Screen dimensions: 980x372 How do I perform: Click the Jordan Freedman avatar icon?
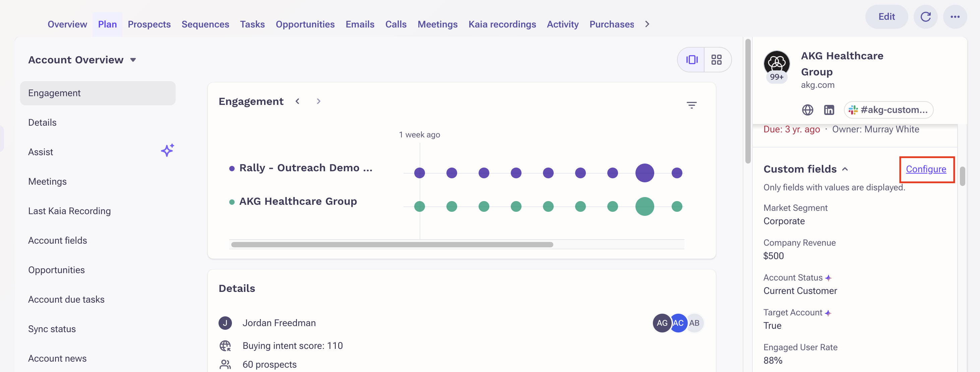[225, 323]
